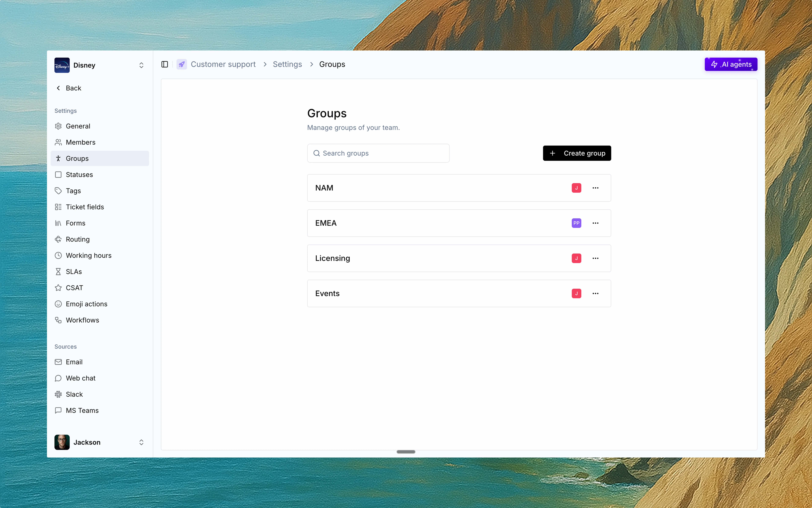The width and height of the screenshot is (812, 508).
Task: Click the Groups breadcrumb text
Action: point(332,64)
